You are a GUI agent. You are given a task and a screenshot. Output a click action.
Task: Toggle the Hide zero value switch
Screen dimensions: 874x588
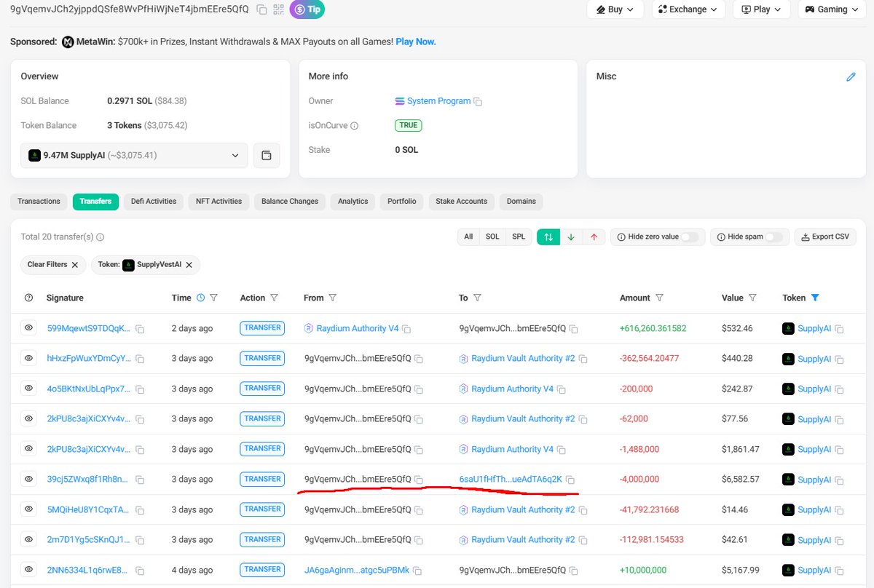tap(689, 237)
